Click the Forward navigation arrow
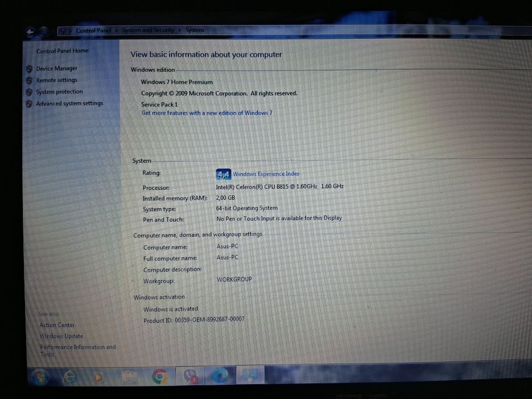The width and height of the screenshot is (532, 399). [x=43, y=32]
